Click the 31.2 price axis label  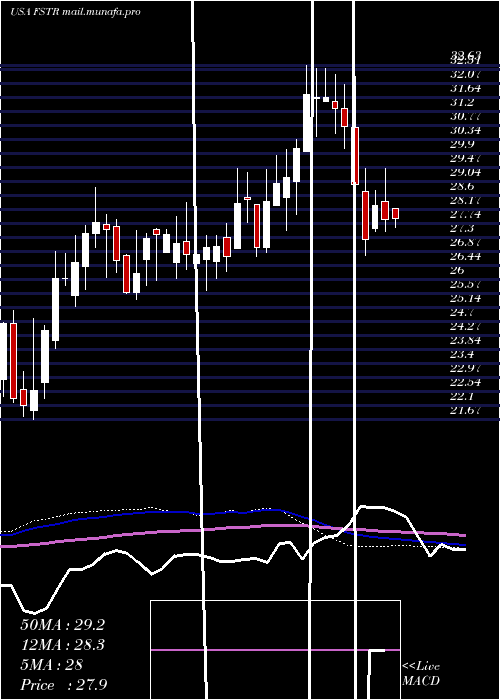pos(462,102)
